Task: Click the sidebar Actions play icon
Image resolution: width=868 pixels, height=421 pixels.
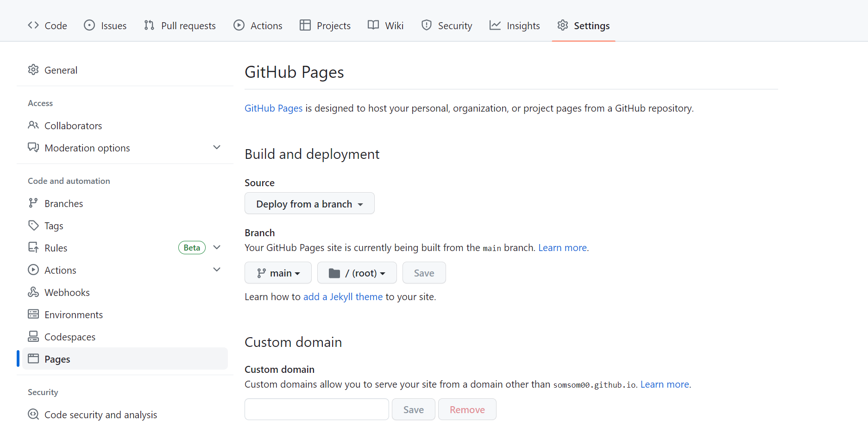Action: pyautogui.click(x=33, y=270)
